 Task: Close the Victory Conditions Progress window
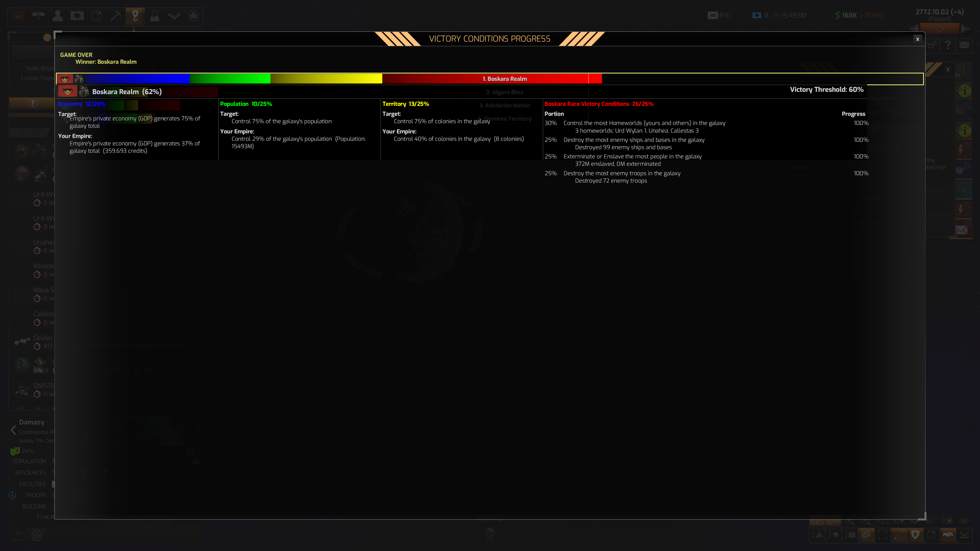pyautogui.click(x=917, y=39)
